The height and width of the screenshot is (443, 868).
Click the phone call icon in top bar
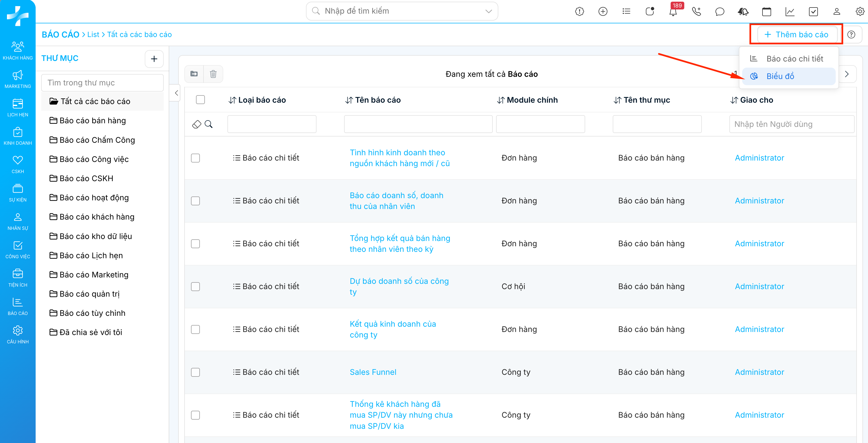click(696, 12)
